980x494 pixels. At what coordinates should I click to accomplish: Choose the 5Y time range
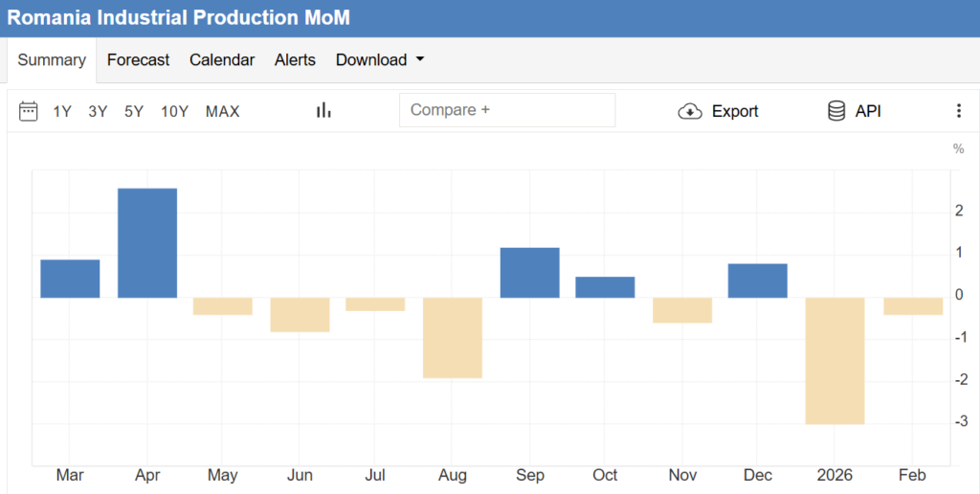[x=134, y=111]
